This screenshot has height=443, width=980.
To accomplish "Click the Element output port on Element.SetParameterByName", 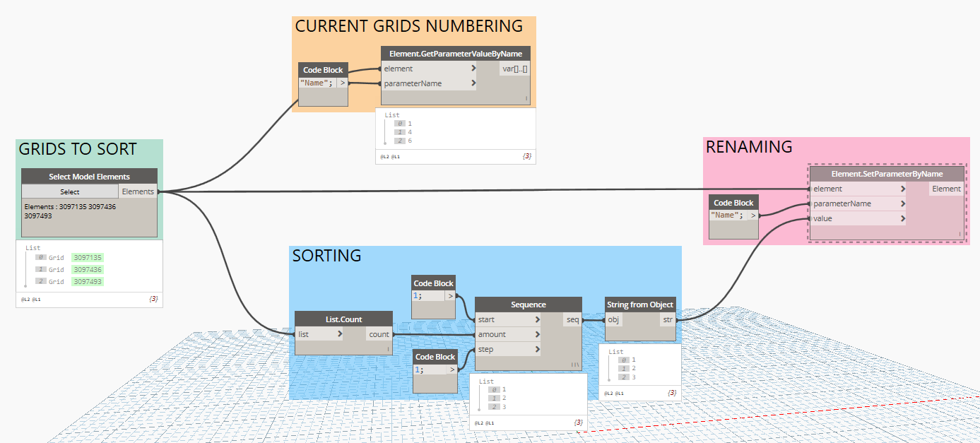I will coord(945,189).
